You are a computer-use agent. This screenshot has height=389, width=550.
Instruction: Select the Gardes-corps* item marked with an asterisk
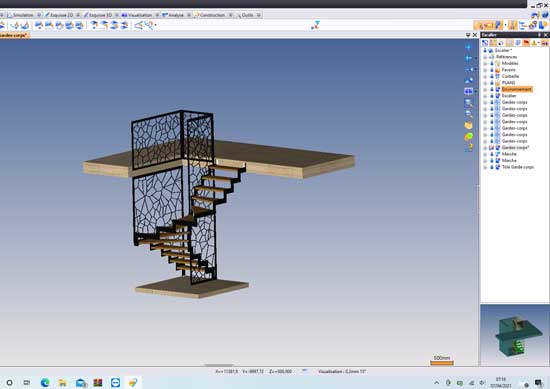coord(515,148)
